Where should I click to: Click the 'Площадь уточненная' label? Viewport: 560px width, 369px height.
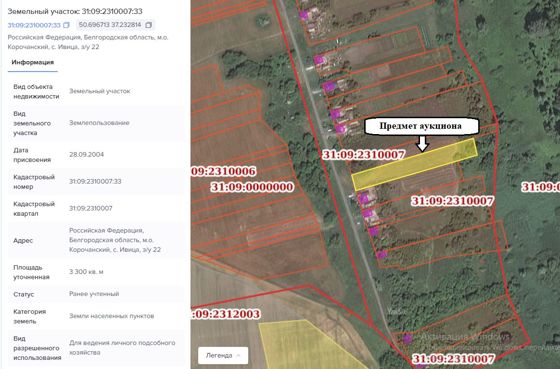31,272
